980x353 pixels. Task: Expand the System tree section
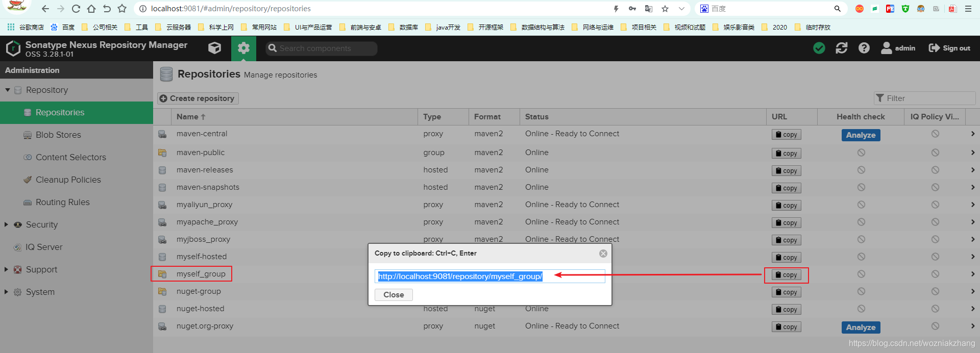(x=6, y=292)
